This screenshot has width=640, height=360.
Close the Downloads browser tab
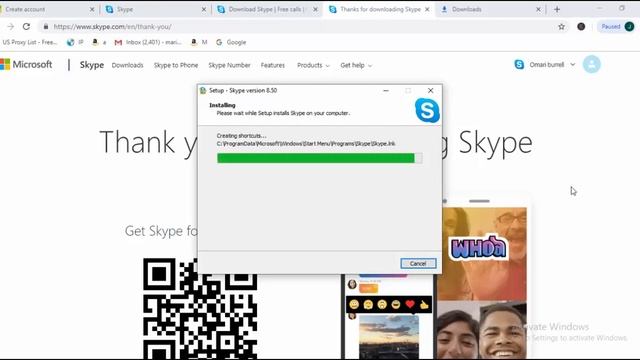pyautogui.click(x=538, y=9)
